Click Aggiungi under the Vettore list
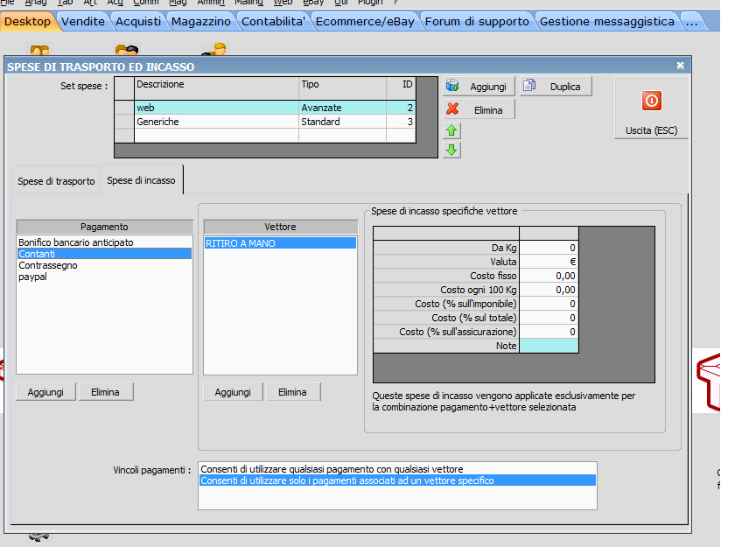Screen dimensions: 756x547 pyautogui.click(x=233, y=392)
